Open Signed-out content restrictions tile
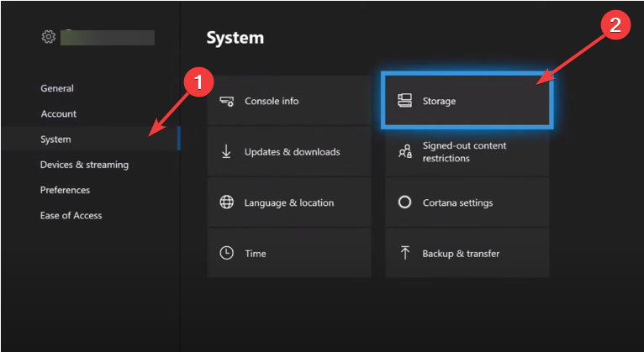This screenshot has height=352, width=644. (467, 151)
